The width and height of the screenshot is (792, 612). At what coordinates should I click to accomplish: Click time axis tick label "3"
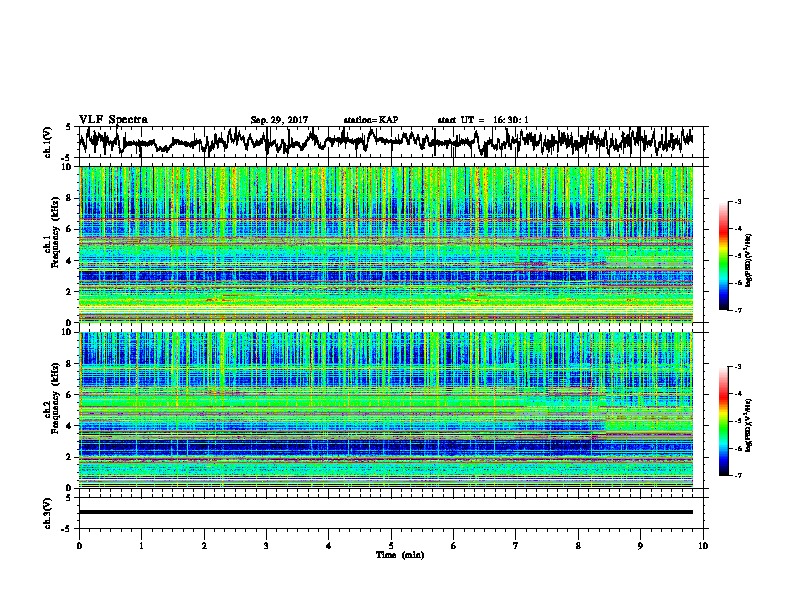[266, 546]
